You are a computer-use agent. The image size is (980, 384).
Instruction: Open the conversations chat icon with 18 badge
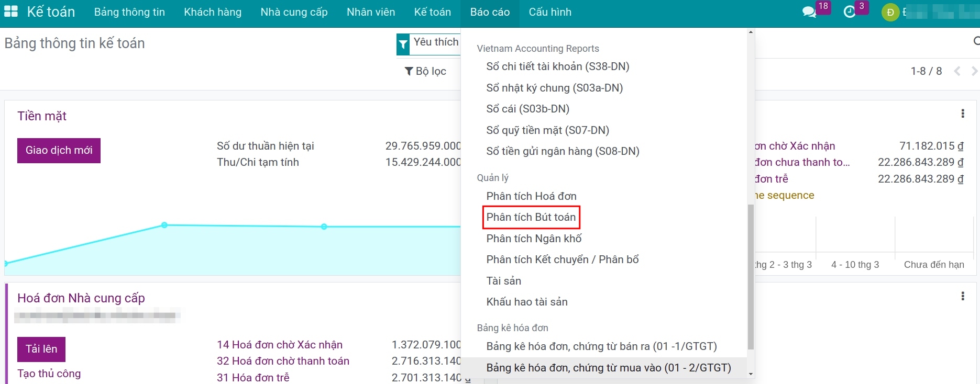point(809,12)
